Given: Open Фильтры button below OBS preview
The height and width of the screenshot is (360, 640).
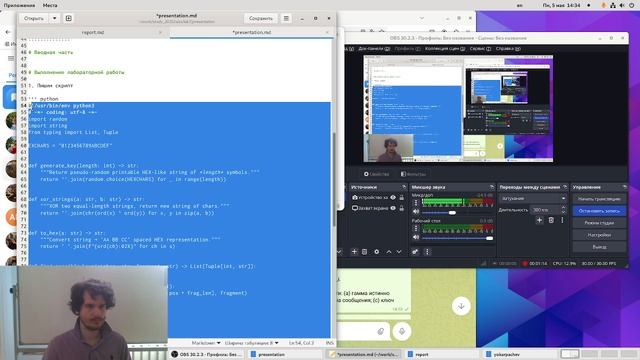Looking at the screenshot, I should 413,174.
